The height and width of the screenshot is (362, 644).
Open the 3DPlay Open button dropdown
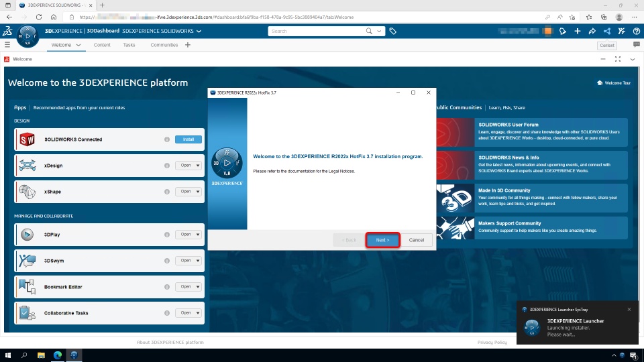197,235
